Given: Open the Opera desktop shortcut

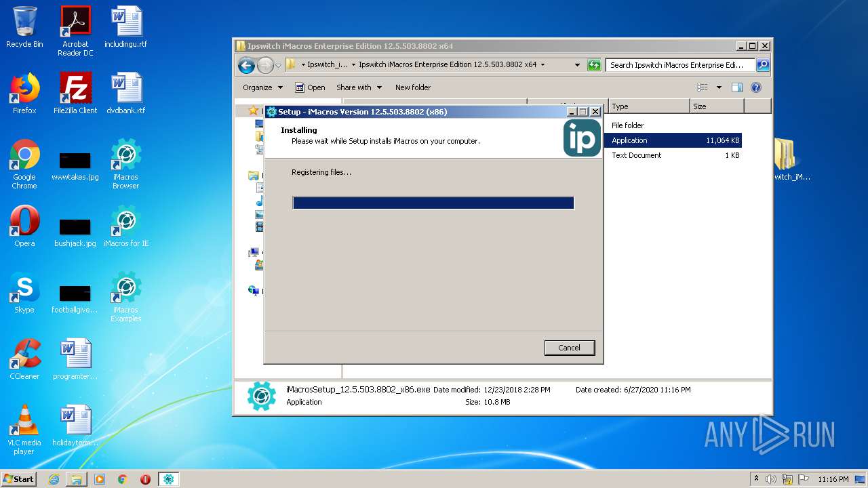Looking at the screenshot, I should tap(24, 226).
